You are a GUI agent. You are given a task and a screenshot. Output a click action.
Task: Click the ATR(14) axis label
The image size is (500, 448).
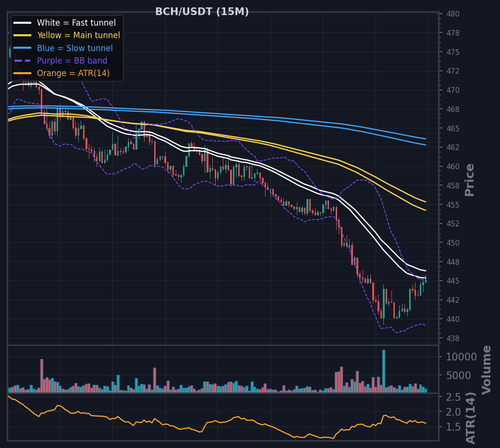[x=470, y=418]
